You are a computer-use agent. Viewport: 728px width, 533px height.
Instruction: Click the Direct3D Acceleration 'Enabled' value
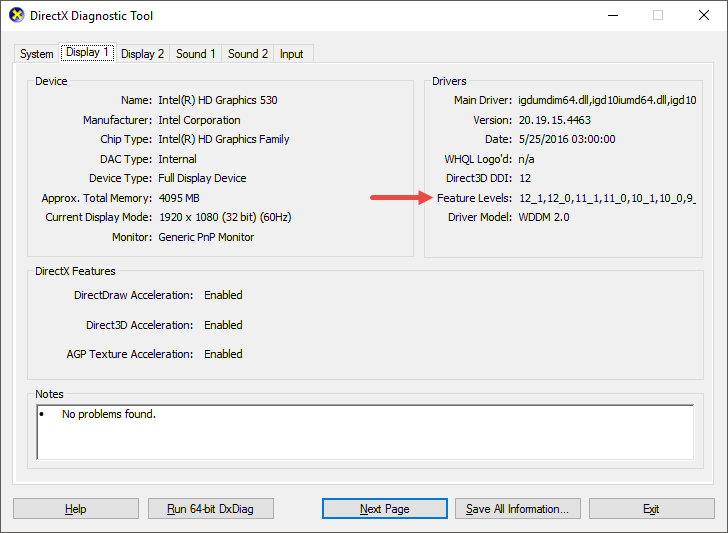tap(223, 325)
